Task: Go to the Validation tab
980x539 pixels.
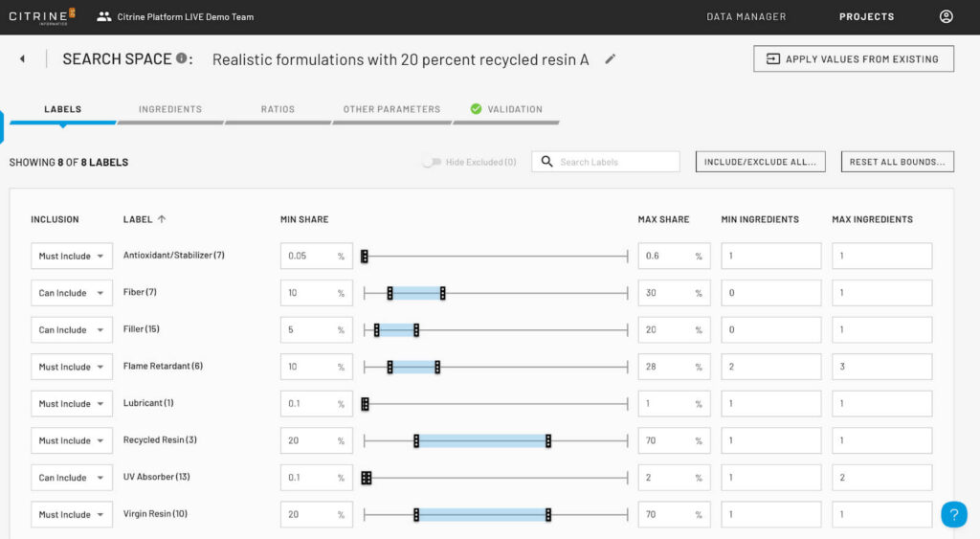Action: point(506,109)
